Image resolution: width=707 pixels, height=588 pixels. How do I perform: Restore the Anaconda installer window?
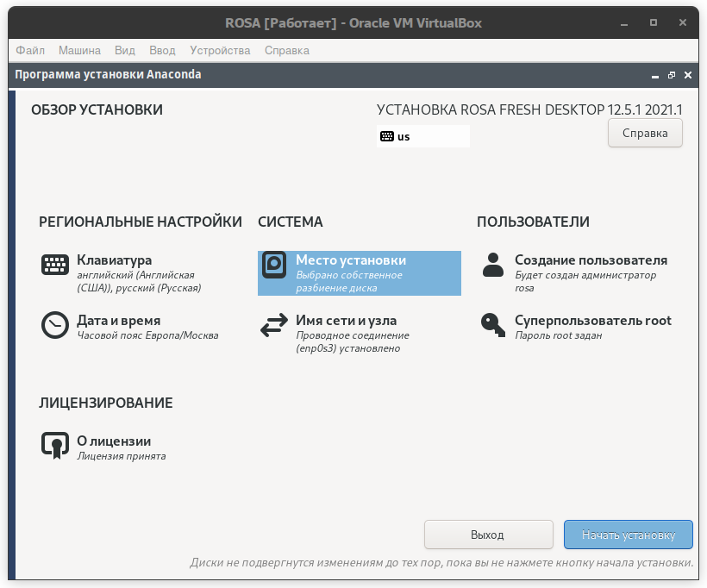(x=672, y=75)
